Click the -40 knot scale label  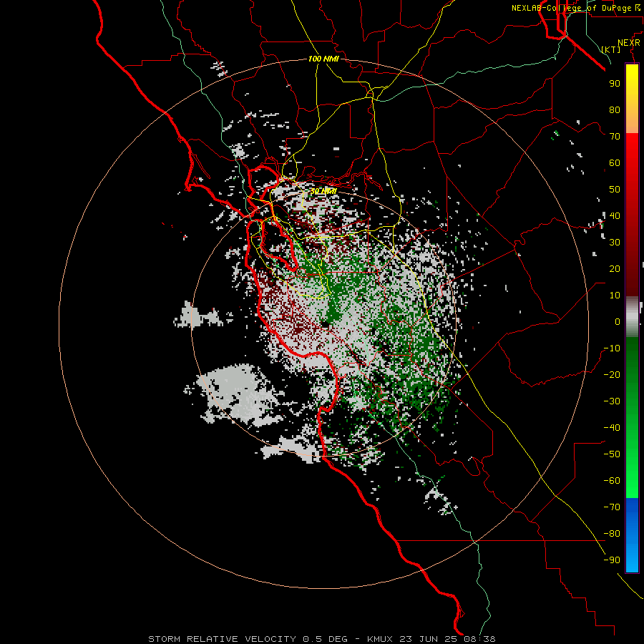(x=612, y=428)
